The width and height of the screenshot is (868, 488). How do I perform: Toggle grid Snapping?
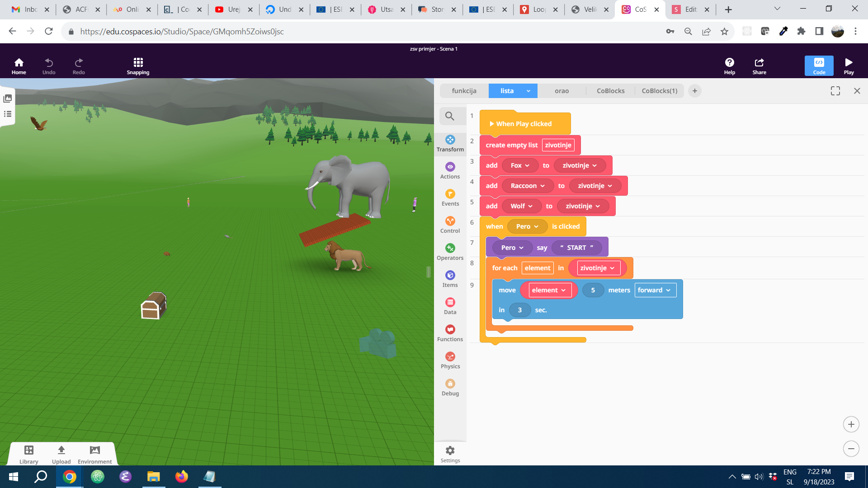(138, 66)
